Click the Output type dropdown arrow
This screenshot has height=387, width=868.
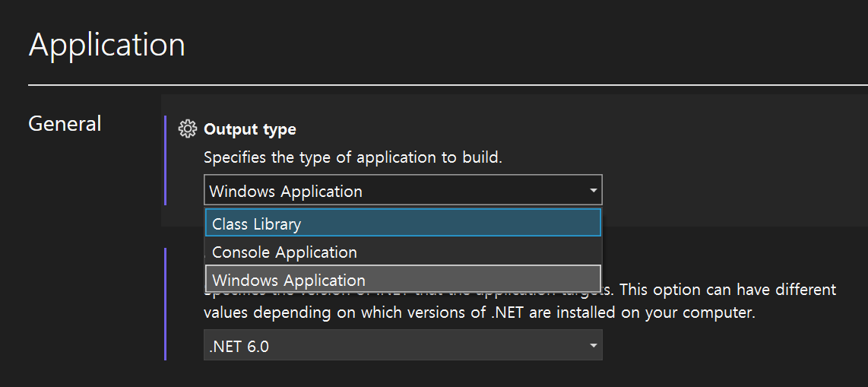[x=593, y=191]
